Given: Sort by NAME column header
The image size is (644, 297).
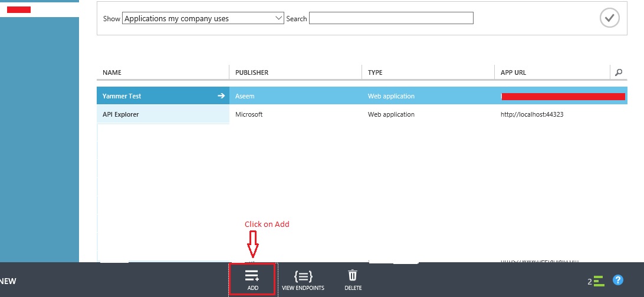Looking at the screenshot, I should point(112,72).
